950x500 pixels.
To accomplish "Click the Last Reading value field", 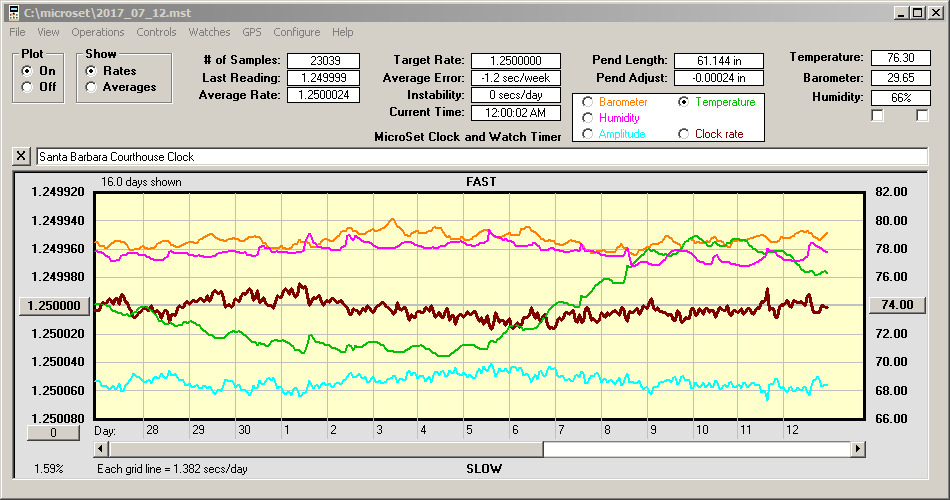I will pos(324,78).
